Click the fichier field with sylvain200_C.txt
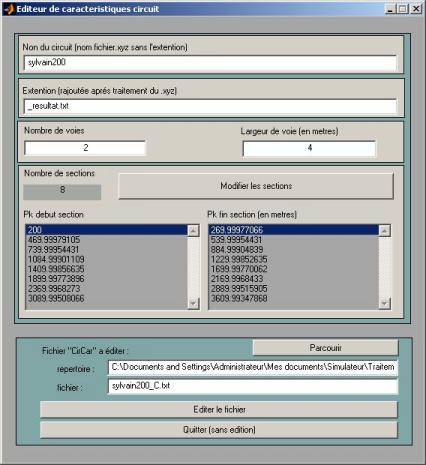 pyautogui.click(x=253, y=386)
